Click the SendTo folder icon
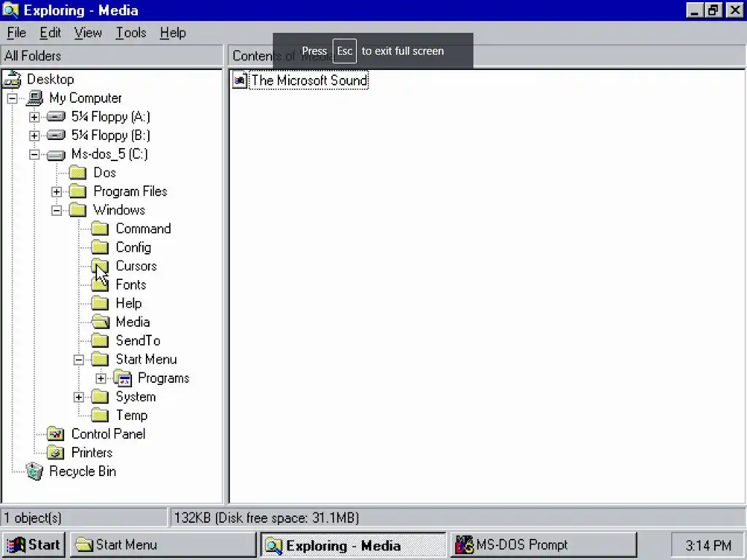Viewport: 747px width, 560px height. tap(100, 341)
